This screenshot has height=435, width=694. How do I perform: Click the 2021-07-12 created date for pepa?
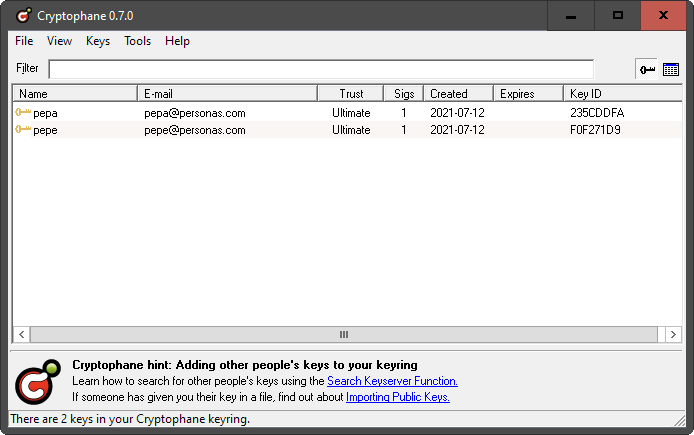tap(457, 113)
